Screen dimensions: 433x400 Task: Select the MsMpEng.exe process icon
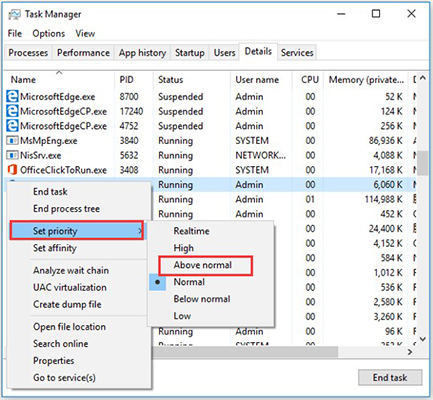click(x=12, y=141)
